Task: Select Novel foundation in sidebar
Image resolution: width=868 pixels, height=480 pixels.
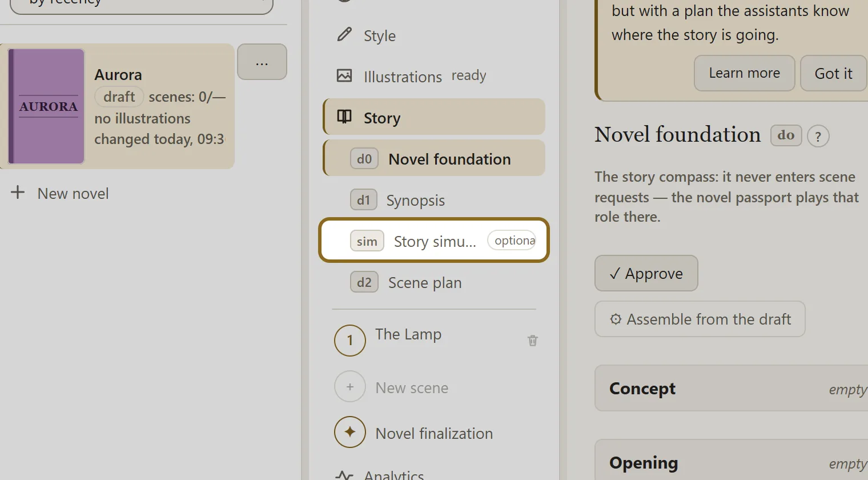Action: tap(434, 158)
